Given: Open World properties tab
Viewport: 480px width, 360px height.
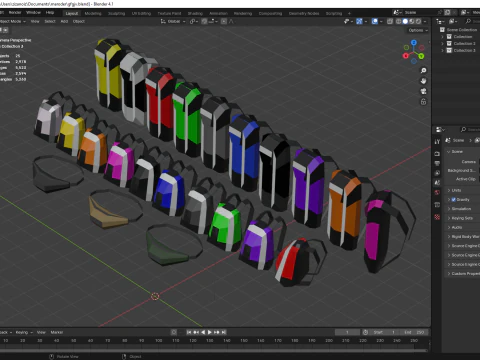Looking at the screenshot, I should click(x=437, y=193).
